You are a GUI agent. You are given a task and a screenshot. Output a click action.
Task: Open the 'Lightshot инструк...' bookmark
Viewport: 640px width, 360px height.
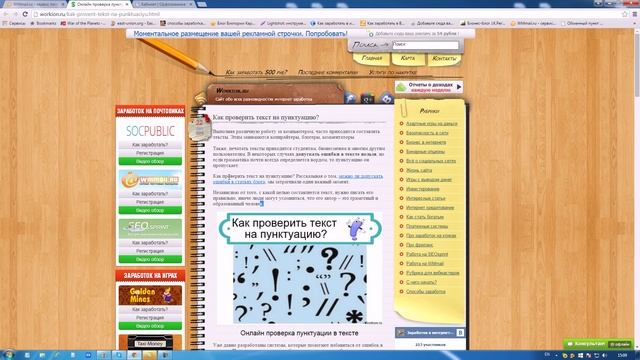[x=283, y=23]
